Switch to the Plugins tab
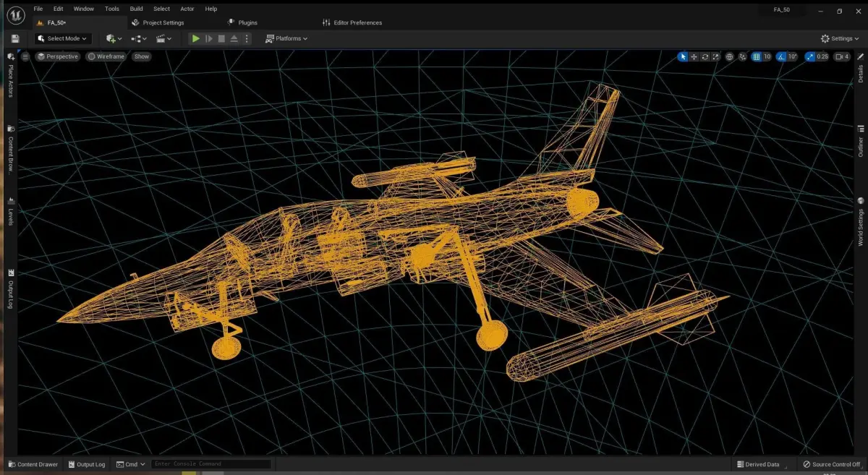 click(x=242, y=22)
